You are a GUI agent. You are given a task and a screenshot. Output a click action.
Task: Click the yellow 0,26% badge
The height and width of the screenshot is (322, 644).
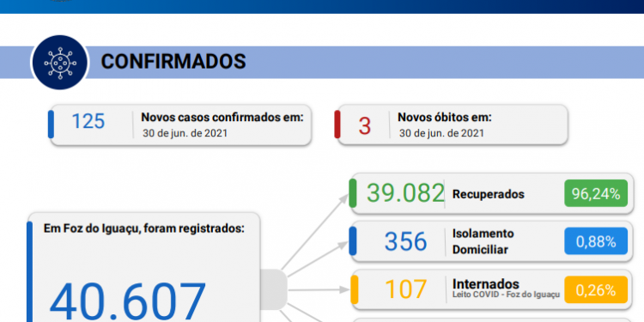596,290
